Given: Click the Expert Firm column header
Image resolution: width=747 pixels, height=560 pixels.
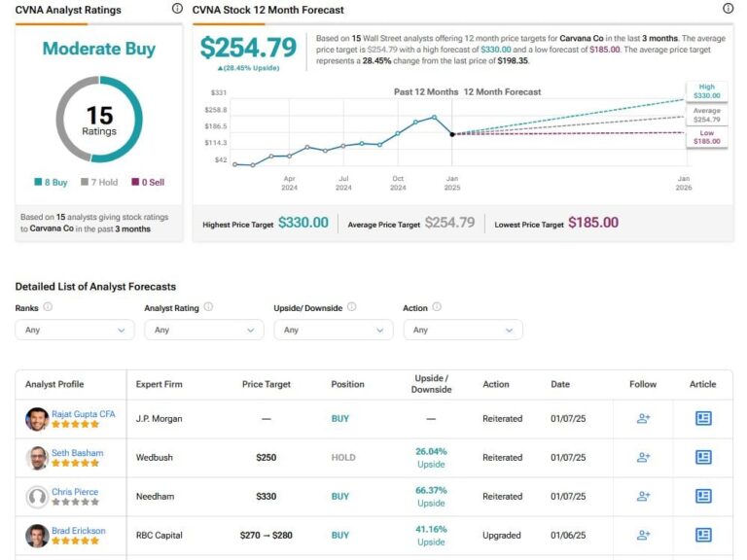Looking at the screenshot, I should click(x=160, y=384).
